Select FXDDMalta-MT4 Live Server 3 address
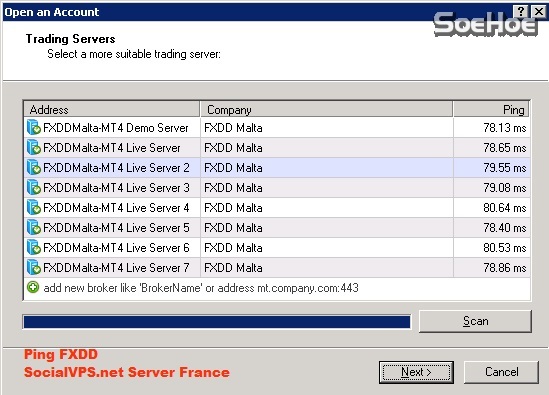The width and height of the screenshot is (549, 395). coord(116,188)
